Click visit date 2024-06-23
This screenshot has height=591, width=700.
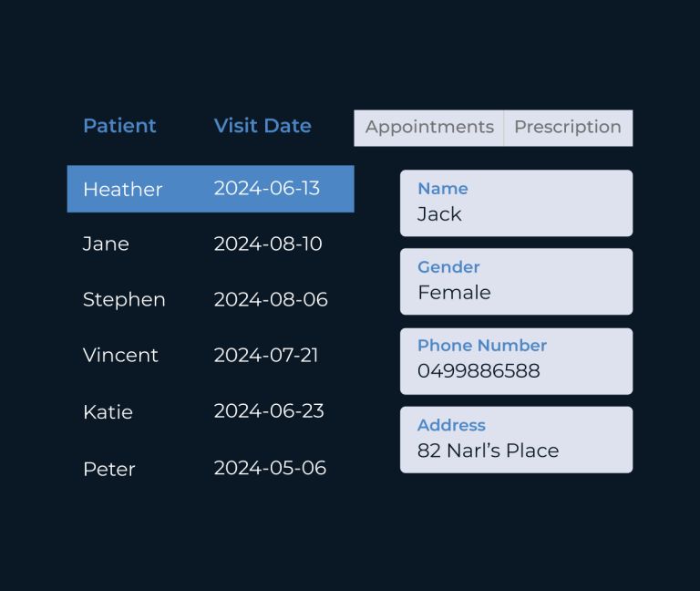point(269,411)
